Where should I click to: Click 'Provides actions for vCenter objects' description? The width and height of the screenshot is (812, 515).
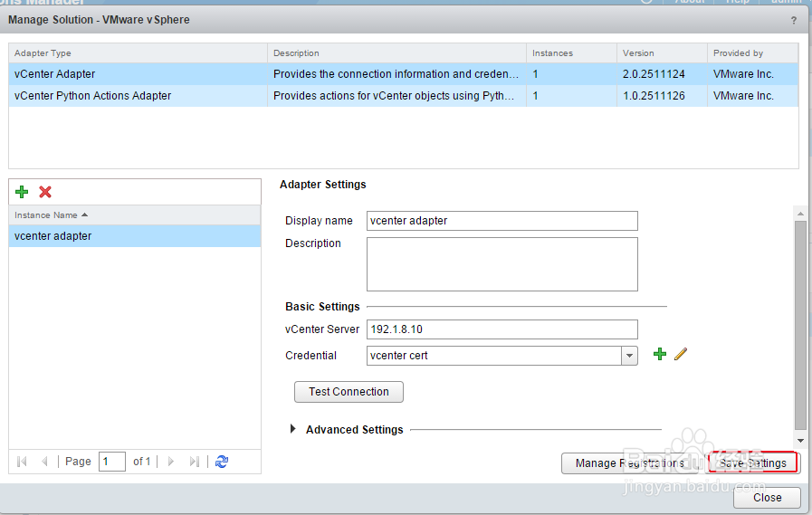396,96
